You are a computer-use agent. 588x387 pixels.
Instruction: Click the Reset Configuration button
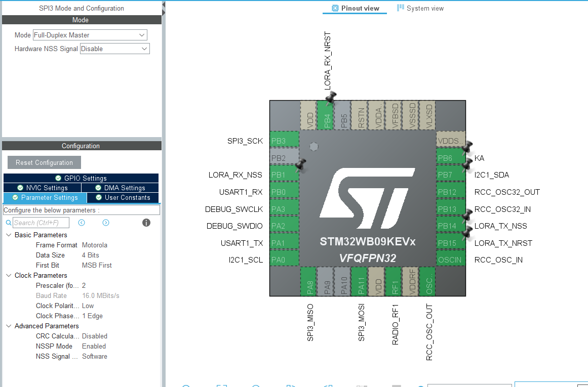point(44,162)
